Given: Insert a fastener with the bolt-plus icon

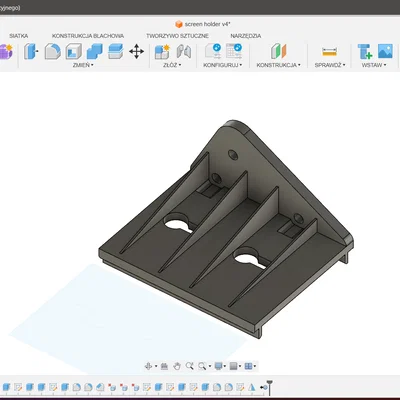Looking at the screenshot, I should (365, 52).
